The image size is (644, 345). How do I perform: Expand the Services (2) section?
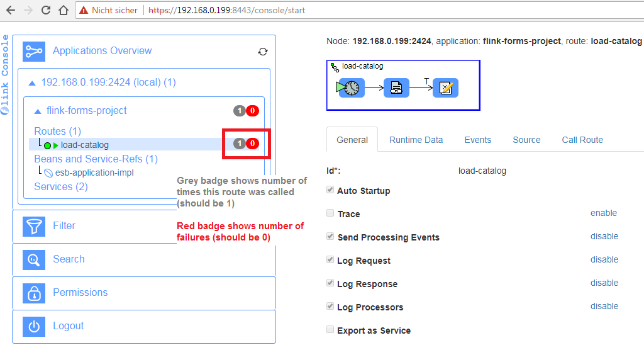(60, 187)
